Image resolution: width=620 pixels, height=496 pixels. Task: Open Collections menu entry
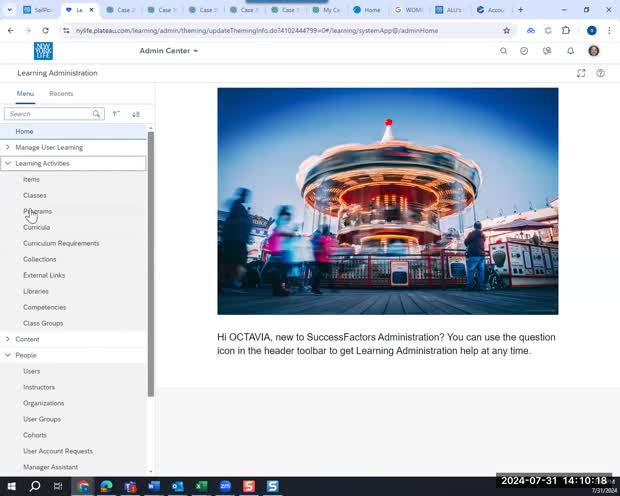click(40, 259)
